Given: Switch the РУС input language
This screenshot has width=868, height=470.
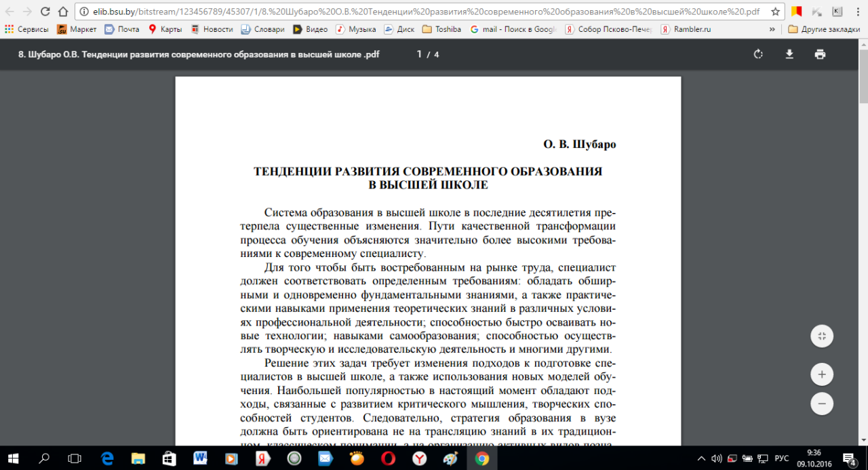Looking at the screenshot, I should (782, 458).
